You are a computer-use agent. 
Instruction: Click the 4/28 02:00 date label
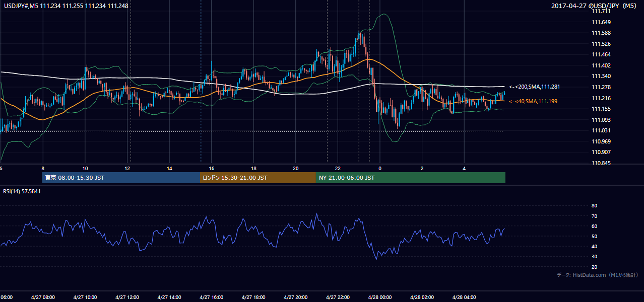(422, 297)
